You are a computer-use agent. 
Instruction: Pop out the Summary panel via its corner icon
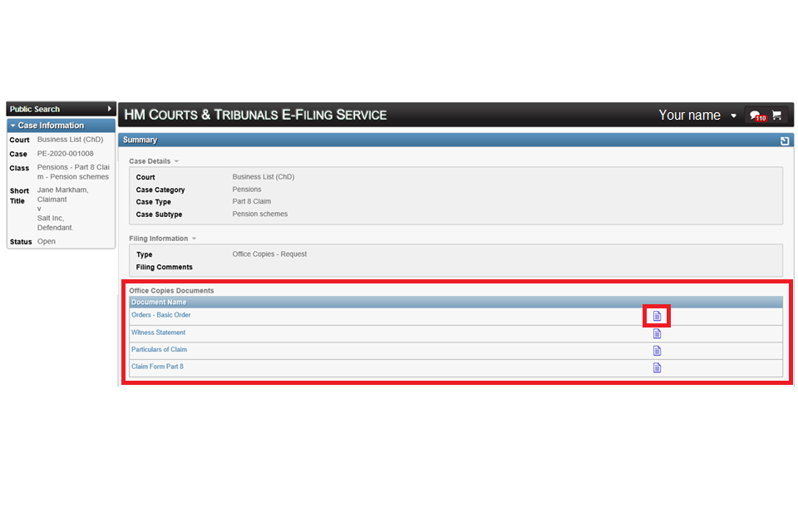(x=784, y=140)
